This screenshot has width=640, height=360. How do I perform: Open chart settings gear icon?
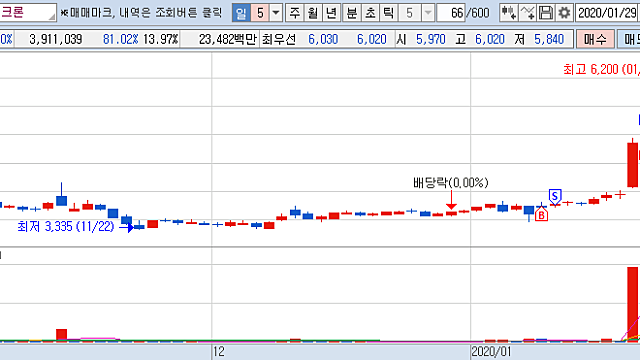click(x=564, y=13)
